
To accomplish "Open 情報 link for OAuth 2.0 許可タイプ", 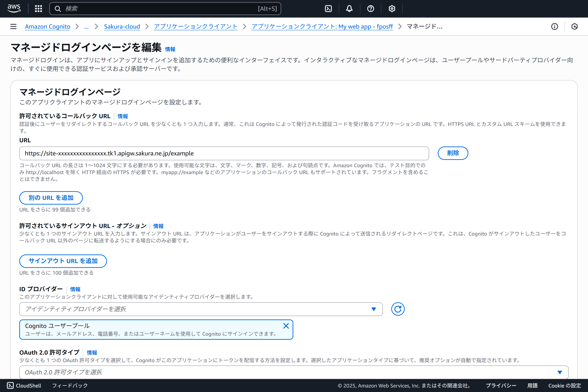I will point(92,352).
